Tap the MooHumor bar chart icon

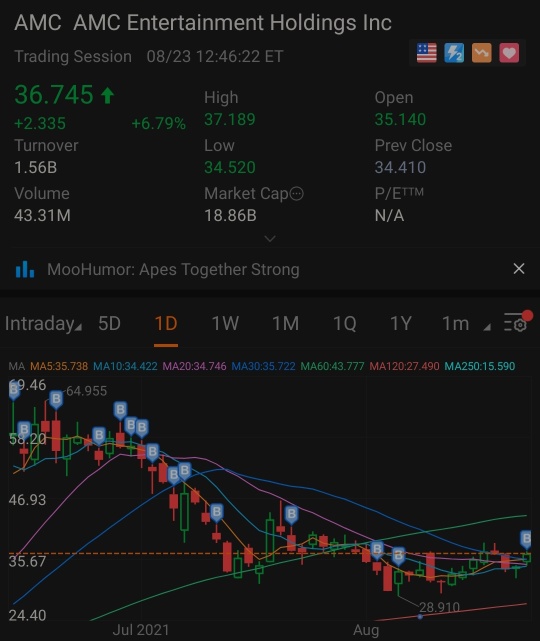25,269
